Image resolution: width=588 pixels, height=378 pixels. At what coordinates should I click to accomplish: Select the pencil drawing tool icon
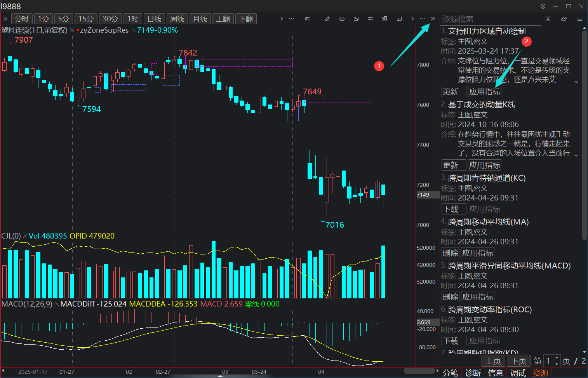pyautogui.click(x=327, y=19)
